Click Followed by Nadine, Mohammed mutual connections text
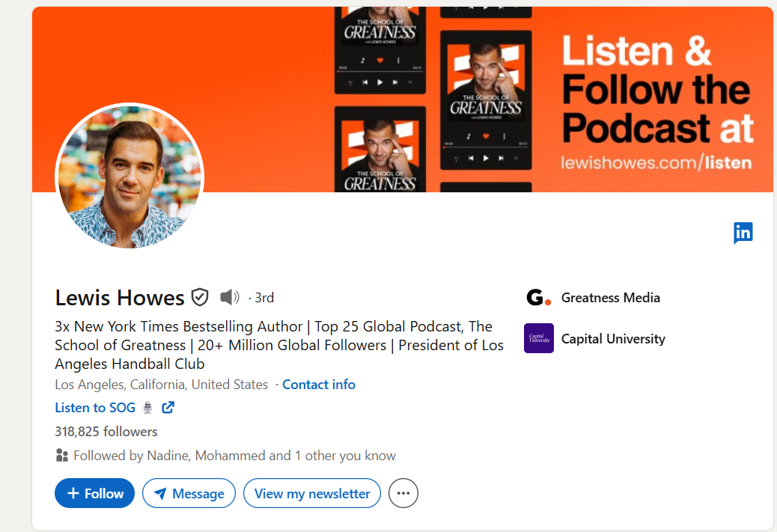777x532 pixels. point(234,455)
